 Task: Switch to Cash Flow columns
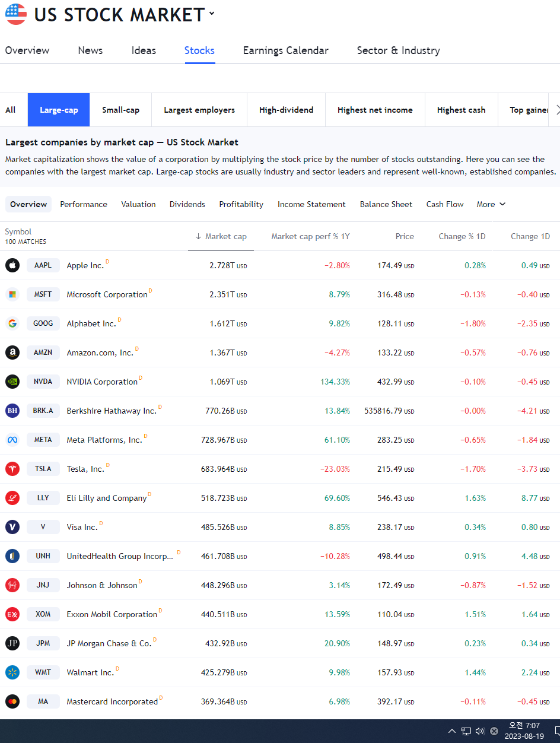tap(445, 204)
